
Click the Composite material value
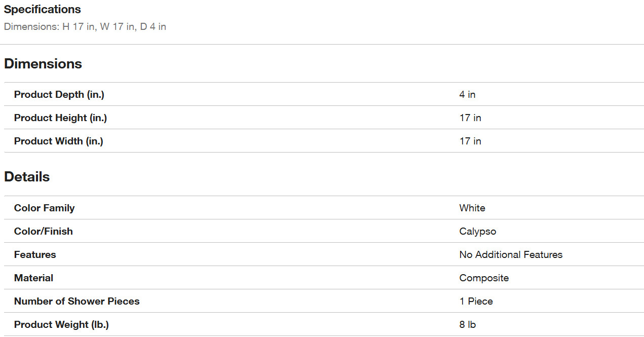tap(484, 278)
